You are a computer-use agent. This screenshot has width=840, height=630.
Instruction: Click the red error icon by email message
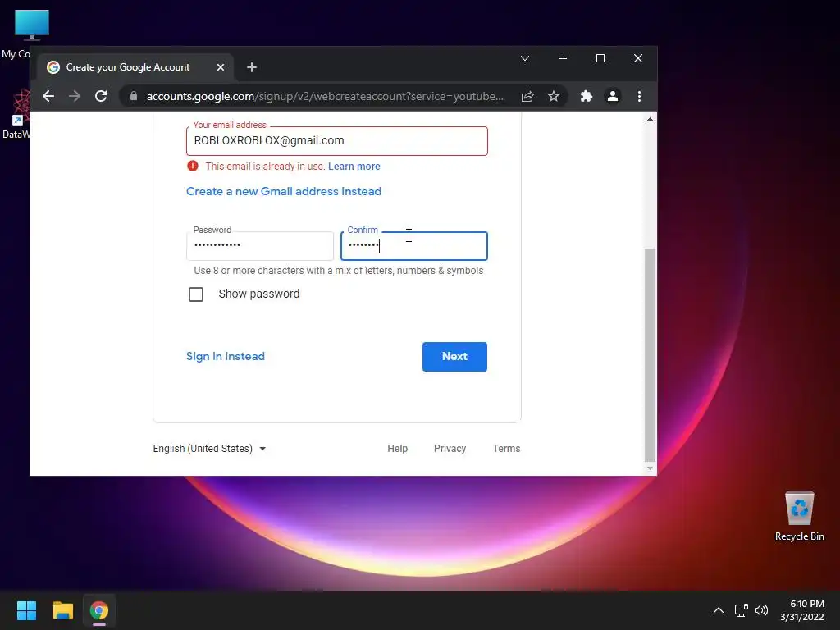[x=193, y=166]
